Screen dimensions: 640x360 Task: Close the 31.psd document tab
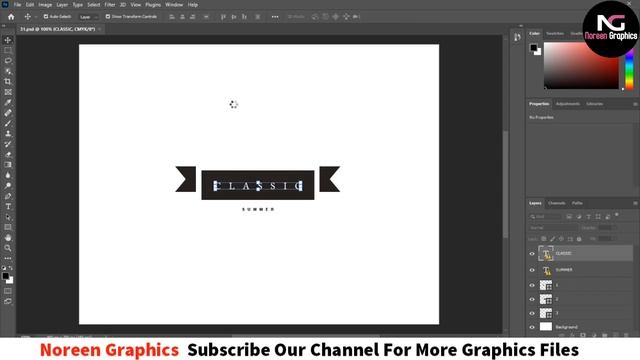click(100, 29)
